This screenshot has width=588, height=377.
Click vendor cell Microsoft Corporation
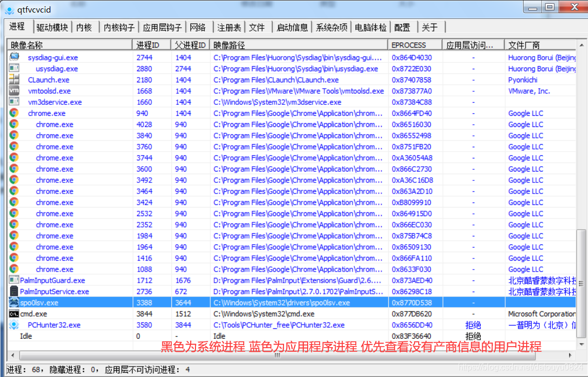pyautogui.click(x=541, y=314)
